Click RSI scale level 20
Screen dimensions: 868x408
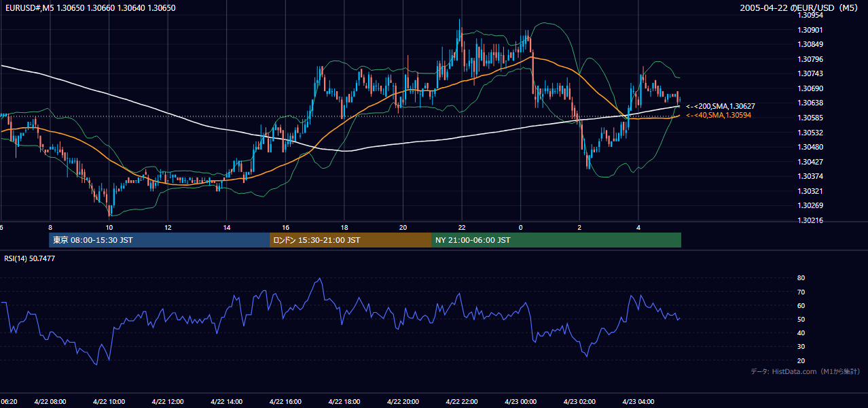pyautogui.click(x=801, y=360)
